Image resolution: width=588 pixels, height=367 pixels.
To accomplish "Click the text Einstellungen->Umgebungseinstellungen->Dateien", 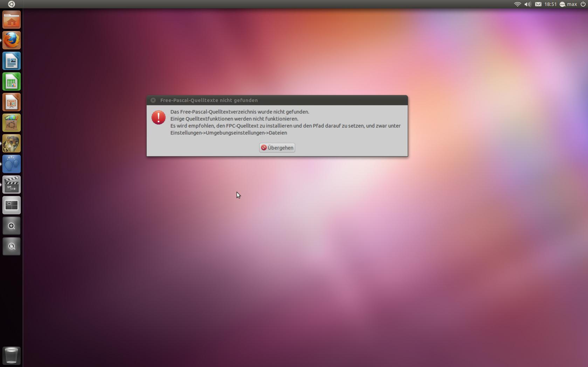I will coord(229,133).
